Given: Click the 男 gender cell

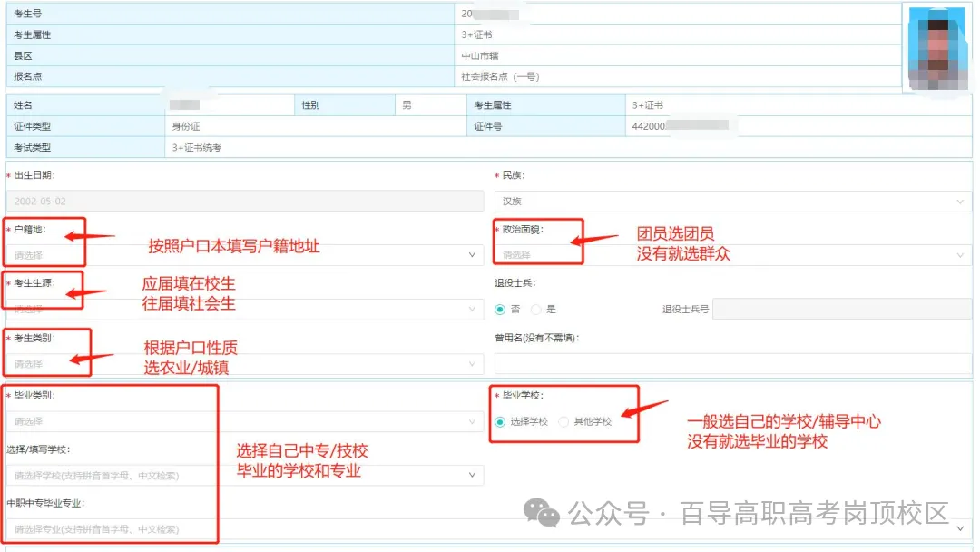Looking at the screenshot, I should [x=431, y=105].
